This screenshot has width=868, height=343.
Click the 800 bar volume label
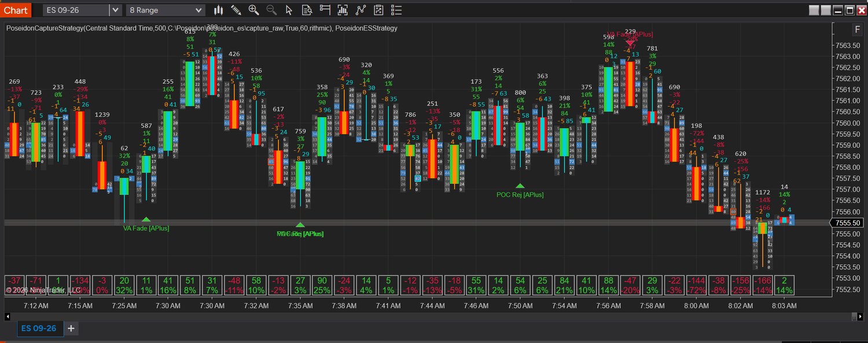[520, 93]
